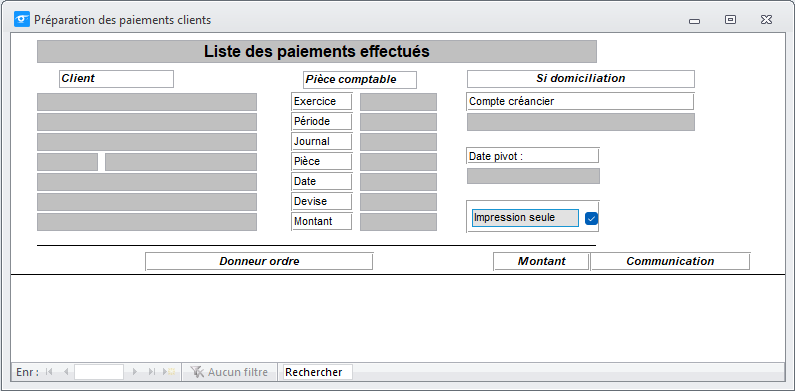Click the Communication column header
This screenshot has width=795, height=391.
pyautogui.click(x=670, y=261)
